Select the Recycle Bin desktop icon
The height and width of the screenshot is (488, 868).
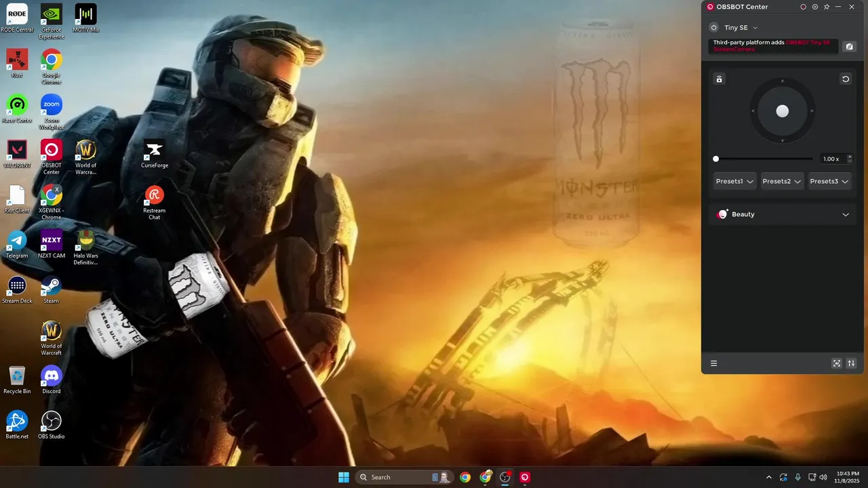tap(17, 380)
